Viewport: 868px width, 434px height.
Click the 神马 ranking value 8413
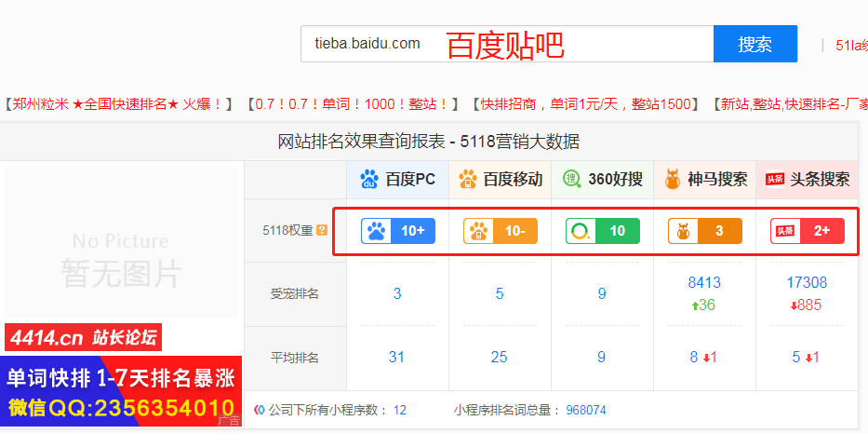click(704, 283)
